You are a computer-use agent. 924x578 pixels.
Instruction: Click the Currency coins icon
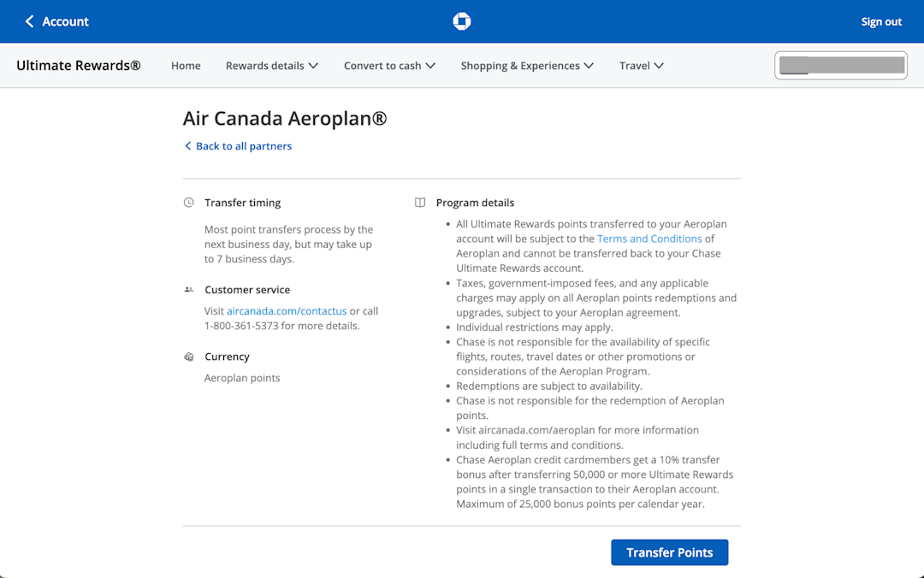pyautogui.click(x=188, y=357)
